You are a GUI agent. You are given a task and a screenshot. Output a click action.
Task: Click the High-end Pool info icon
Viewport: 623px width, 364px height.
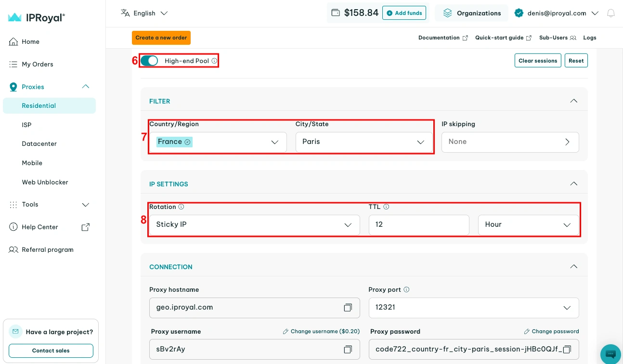pyautogui.click(x=214, y=61)
